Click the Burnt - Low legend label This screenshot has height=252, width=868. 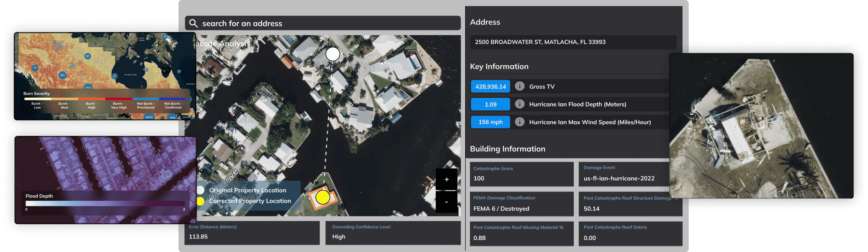37,106
